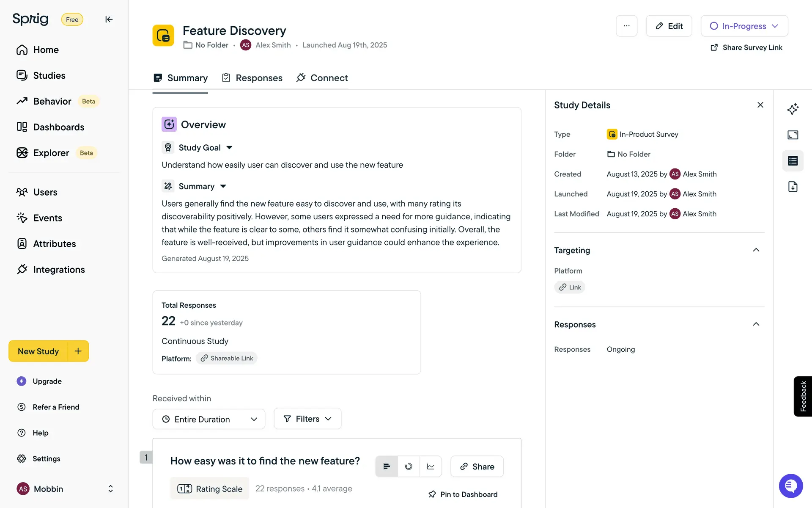Viewport: 812px width, 508px height.
Task: Open the chat support bubble
Action: (790, 486)
